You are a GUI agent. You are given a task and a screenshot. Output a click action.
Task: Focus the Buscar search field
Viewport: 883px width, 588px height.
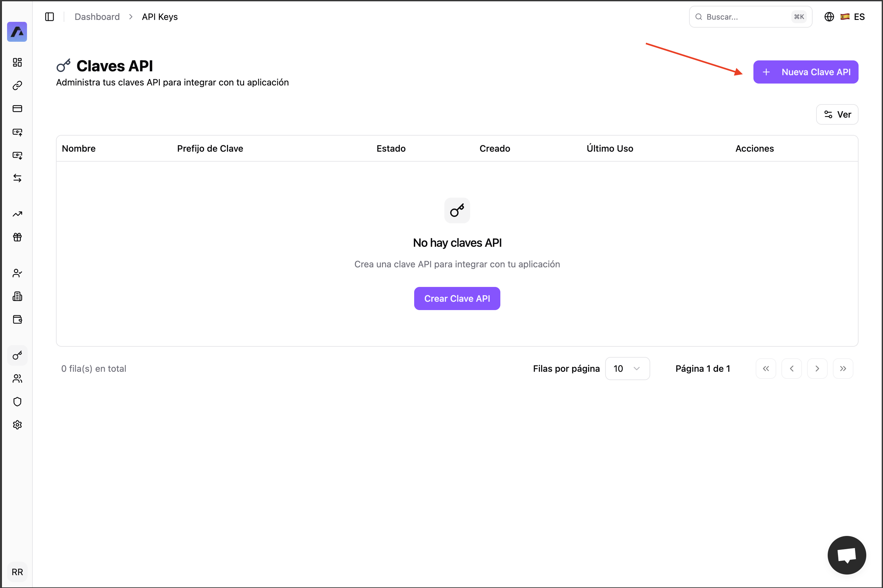[x=750, y=17]
